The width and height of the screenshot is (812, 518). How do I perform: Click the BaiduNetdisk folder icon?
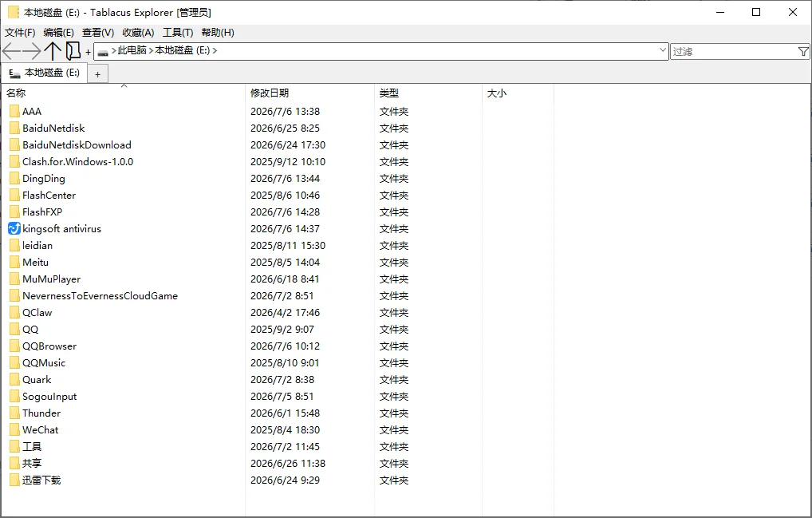coord(14,128)
